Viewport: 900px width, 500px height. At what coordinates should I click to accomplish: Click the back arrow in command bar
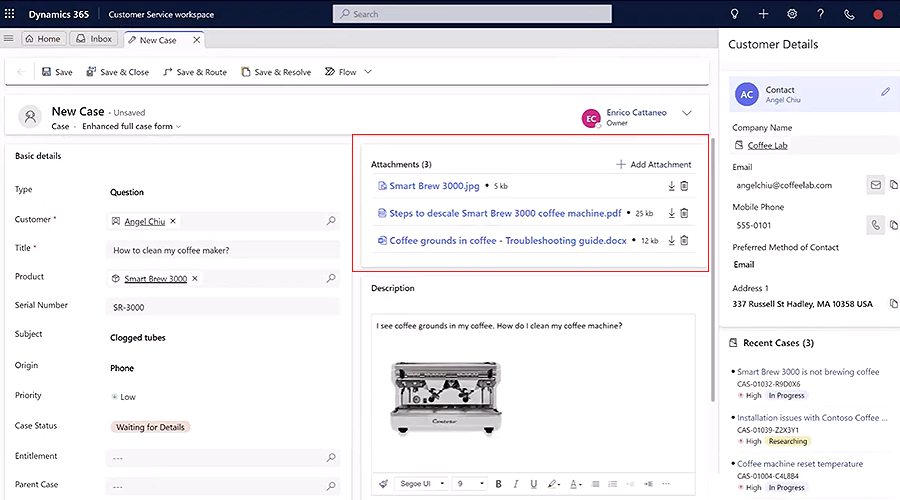(x=21, y=72)
